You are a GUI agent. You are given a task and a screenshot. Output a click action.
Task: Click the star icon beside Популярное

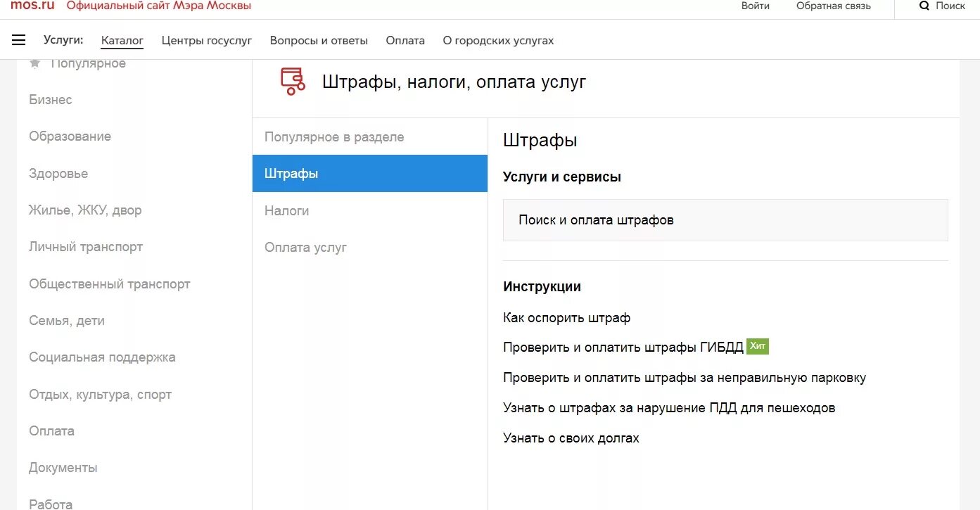(x=35, y=63)
